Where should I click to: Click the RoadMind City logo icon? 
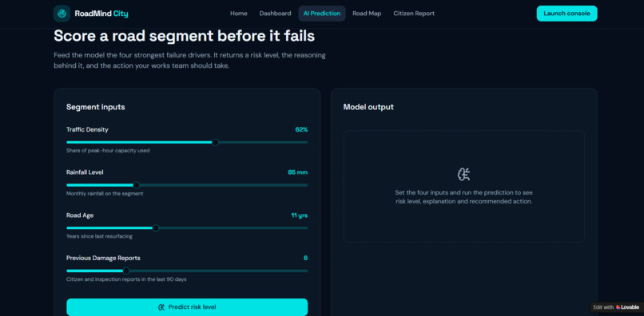62,14
